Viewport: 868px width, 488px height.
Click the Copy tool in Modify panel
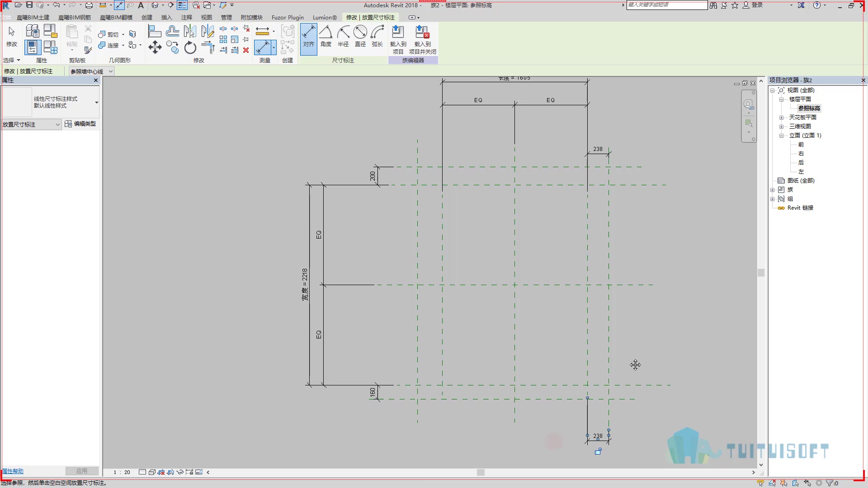[172, 47]
